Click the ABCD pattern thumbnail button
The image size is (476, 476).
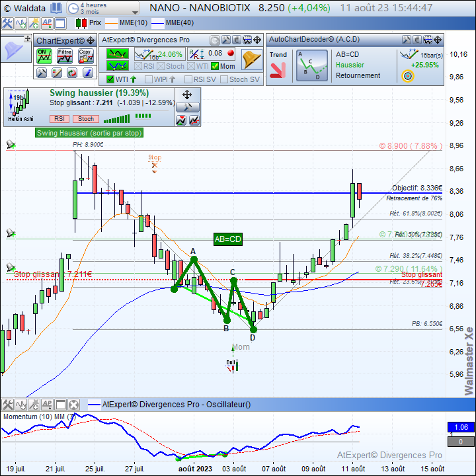point(312,65)
